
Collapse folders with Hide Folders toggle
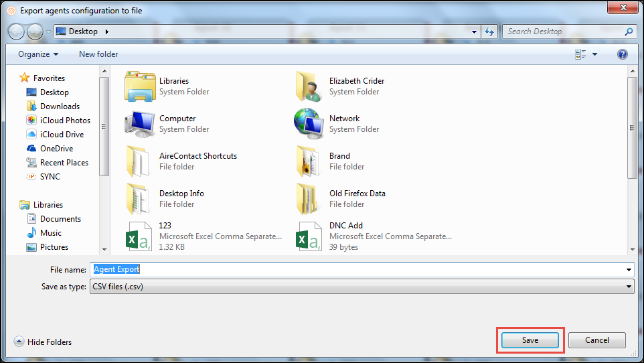click(43, 342)
